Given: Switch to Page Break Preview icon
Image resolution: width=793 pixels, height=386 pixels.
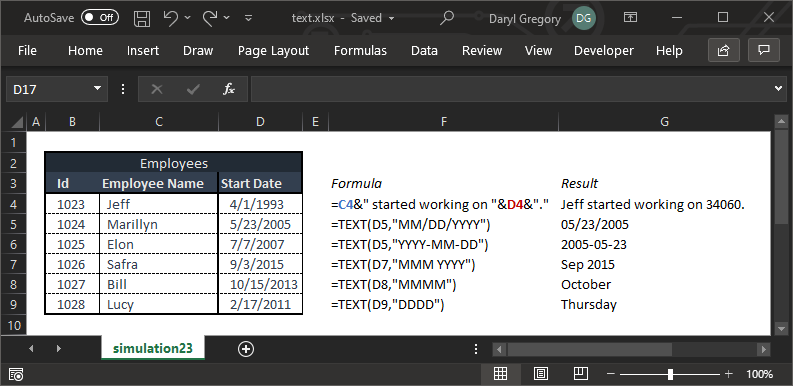Looking at the screenshot, I should point(580,374).
